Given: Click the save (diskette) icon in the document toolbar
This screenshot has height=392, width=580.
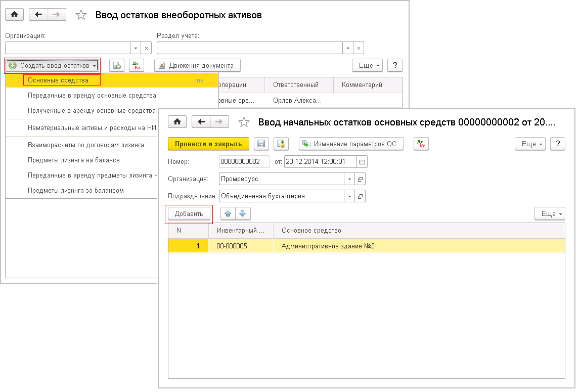Looking at the screenshot, I should click(x=261, y=144).
